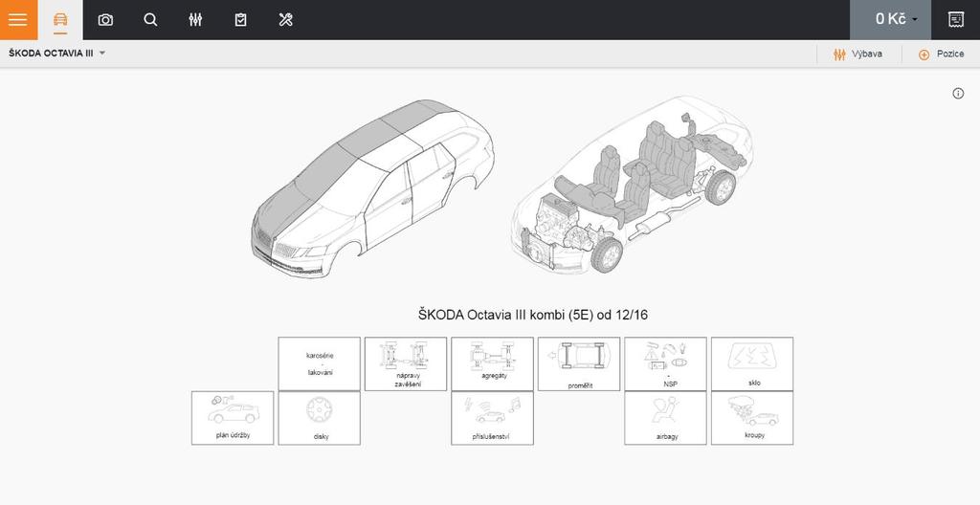Viewport: 980px width, 505px height.
Task: Select the car vehicle tab icon
Action: (60, 19)
